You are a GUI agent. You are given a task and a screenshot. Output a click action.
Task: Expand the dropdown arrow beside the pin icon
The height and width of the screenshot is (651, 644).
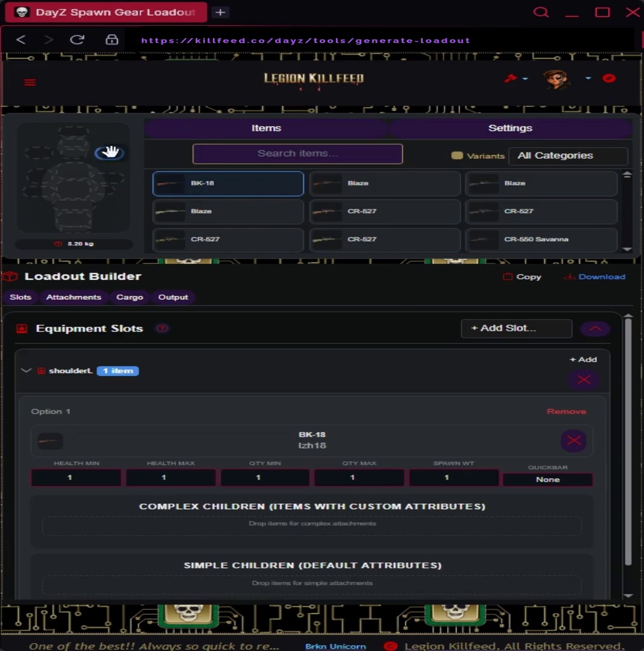[525, 78]
